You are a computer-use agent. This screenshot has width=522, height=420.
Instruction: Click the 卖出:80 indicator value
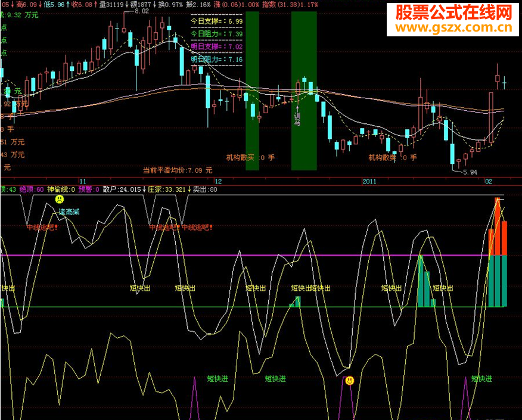click(205, 189)
